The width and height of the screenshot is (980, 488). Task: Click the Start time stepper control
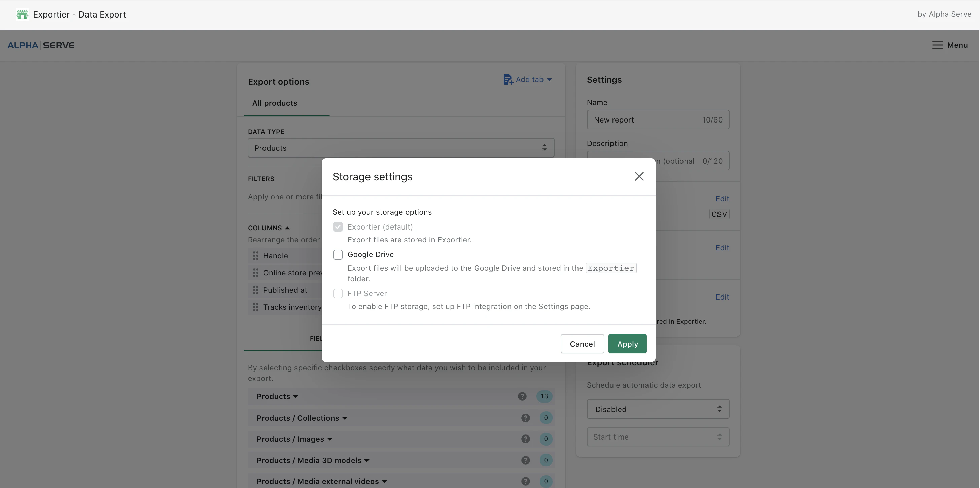719,437
